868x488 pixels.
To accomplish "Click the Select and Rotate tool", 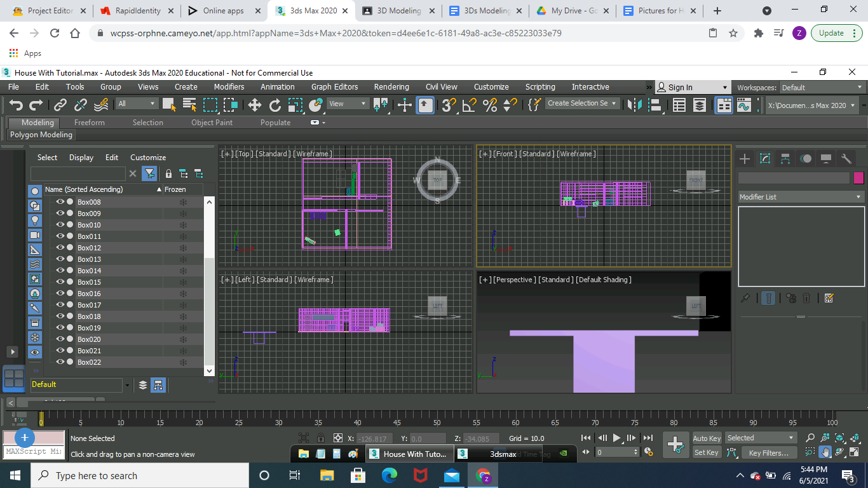I will click(x=275, y=105).
